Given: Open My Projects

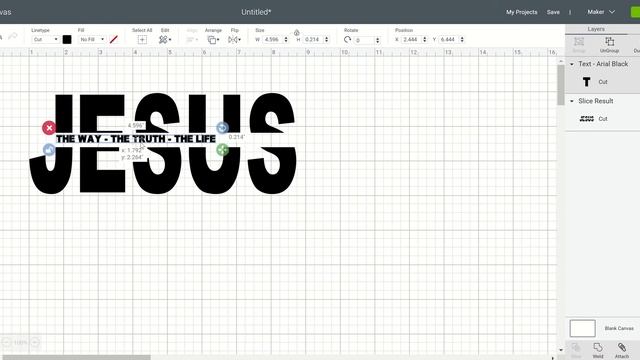Looking at the screenshot, I should point(522,12).
